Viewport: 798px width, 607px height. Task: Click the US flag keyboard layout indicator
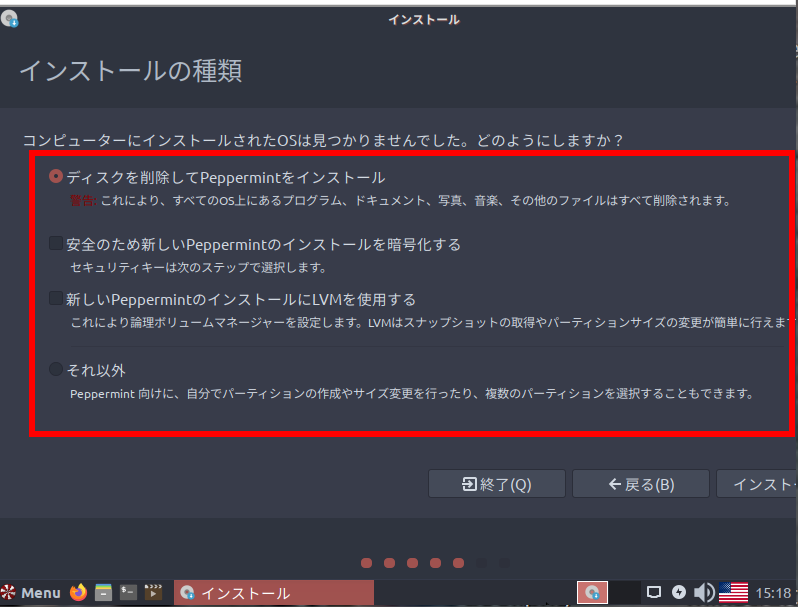(733, 592)
